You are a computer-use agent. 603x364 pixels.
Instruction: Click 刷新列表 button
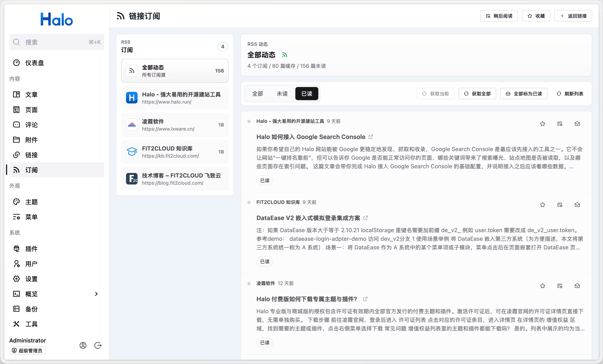point(570,94)
